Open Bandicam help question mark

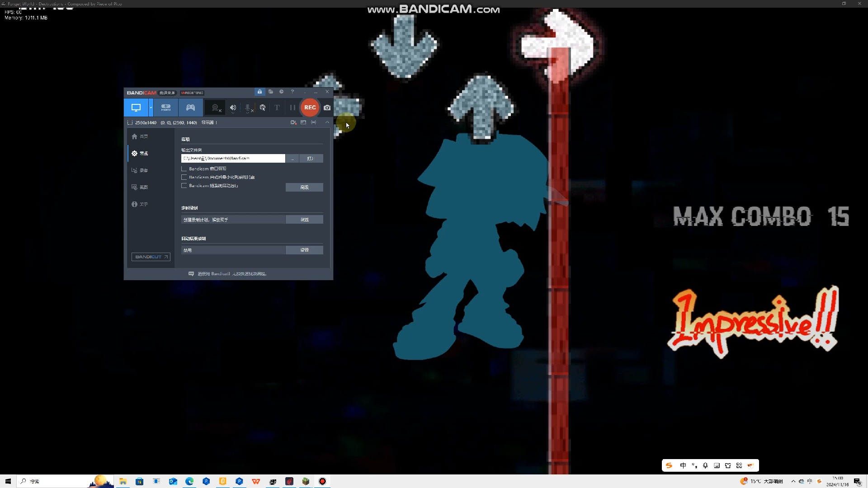tap(292, 92)
